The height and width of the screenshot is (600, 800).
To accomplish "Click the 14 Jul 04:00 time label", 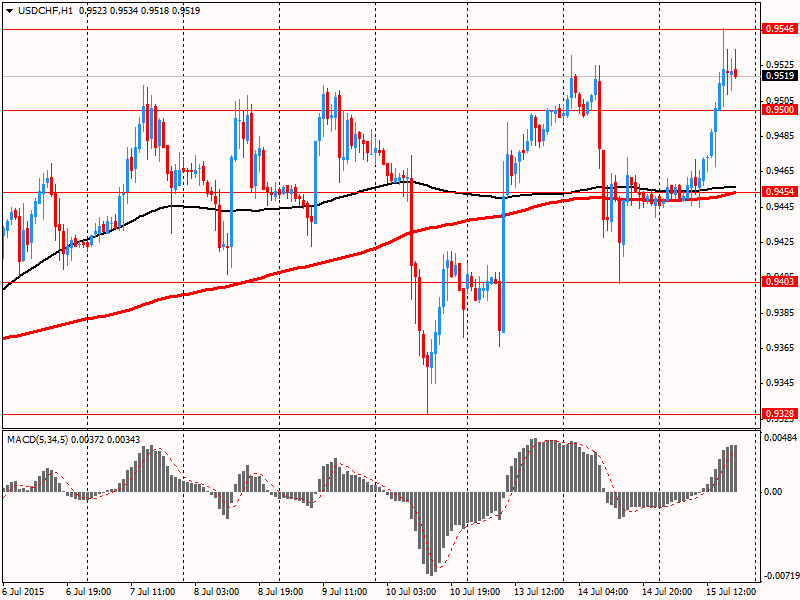I will pyautogui.click(x=603, y=592).
